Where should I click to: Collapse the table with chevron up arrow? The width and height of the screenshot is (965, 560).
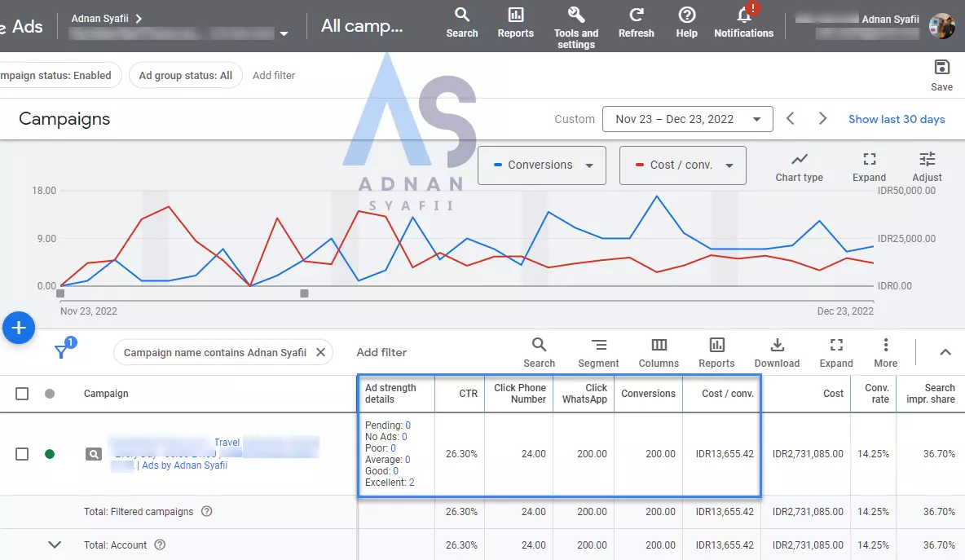(945, 352)
